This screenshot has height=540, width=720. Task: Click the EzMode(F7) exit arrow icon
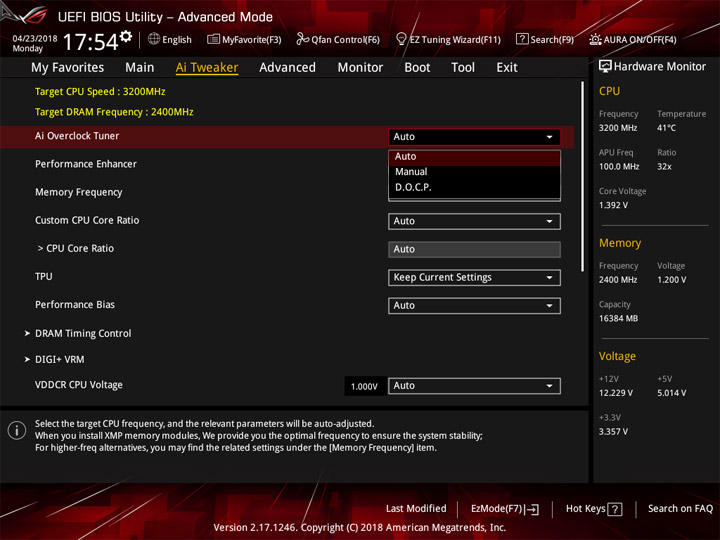coord(532,509)
